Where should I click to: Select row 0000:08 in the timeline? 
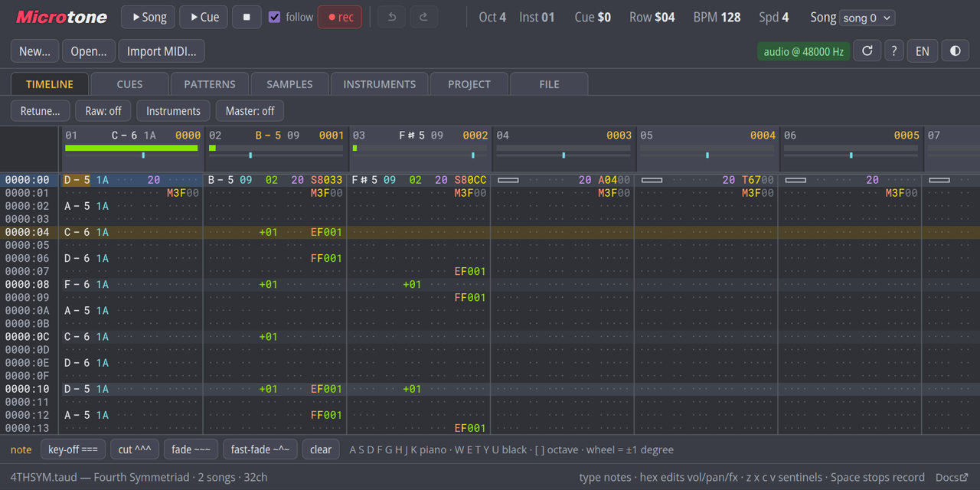tap(28, 284)
